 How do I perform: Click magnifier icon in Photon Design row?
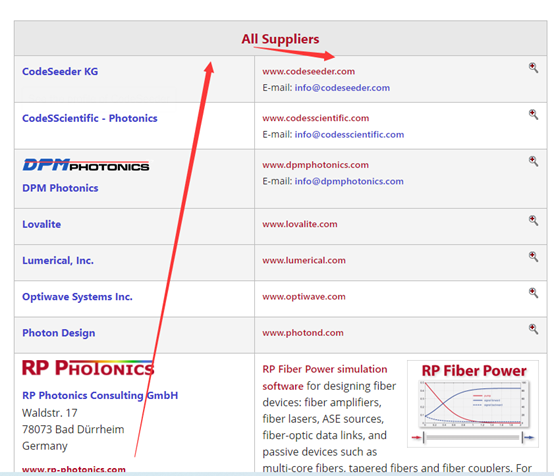533,329
